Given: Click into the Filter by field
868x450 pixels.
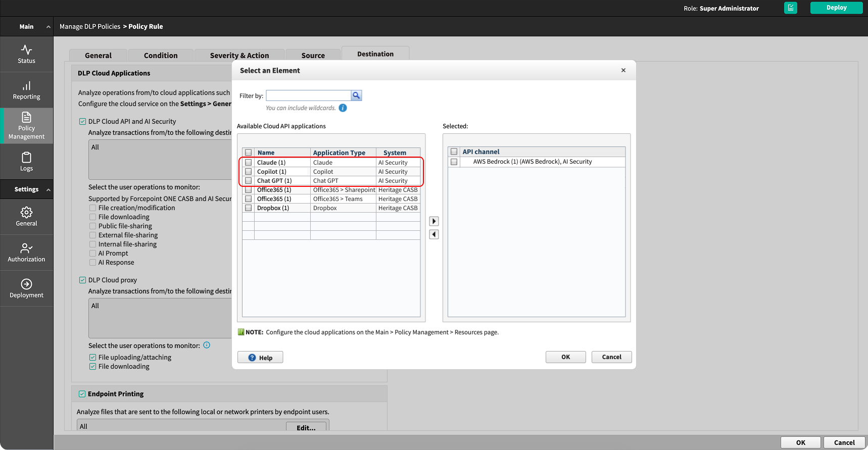Looking at the screenshot, I should point(308,95).
